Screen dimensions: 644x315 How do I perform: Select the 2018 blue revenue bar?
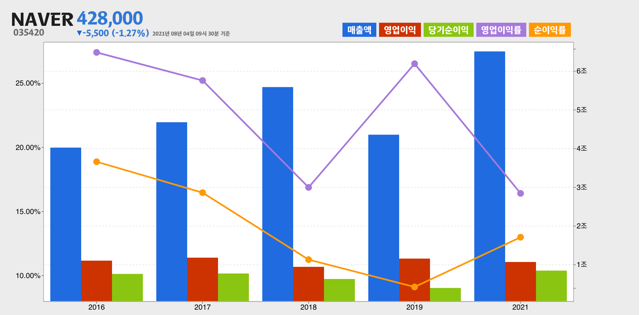(x=278, y=194)
